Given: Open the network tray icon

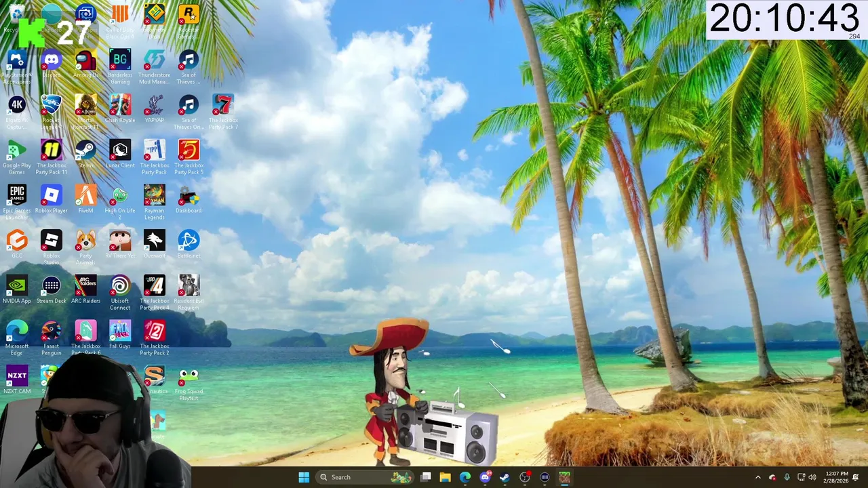Looking at the screenshot, I should (801, 477).
